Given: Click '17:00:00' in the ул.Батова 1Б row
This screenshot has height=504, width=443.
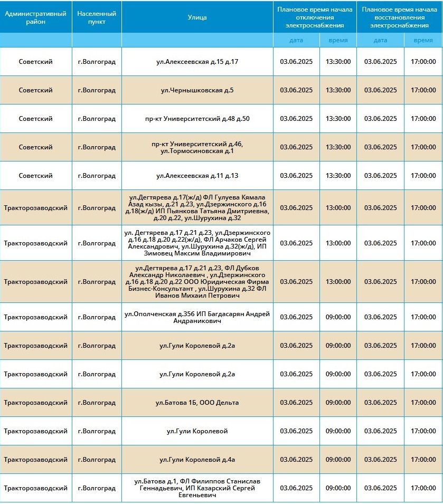Looking at the screenshot, I should point(423,403).
